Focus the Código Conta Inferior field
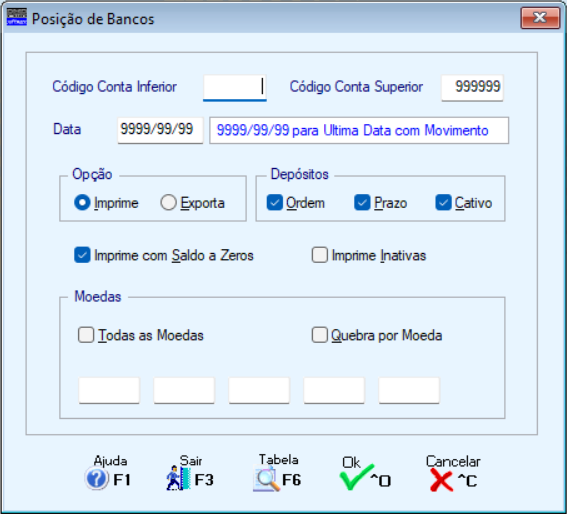This screenshot has width=567, height=514. (x=235, y=88)
